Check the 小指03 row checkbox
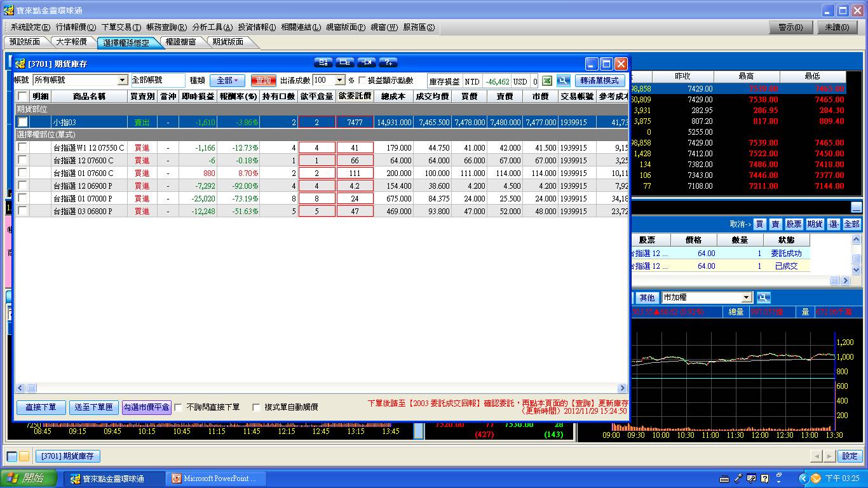868x488 pixels. (23, 122)
